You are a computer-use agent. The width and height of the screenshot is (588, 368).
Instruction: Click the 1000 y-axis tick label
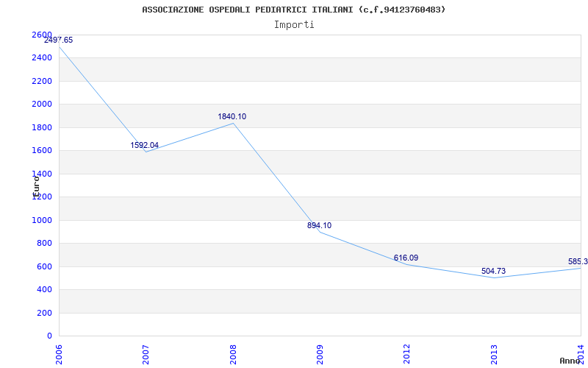click(x=42, y=220)
